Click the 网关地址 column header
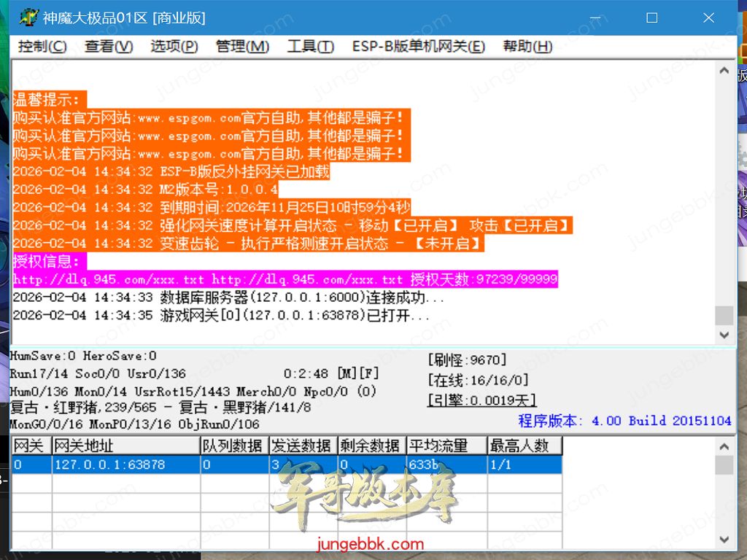 tap(125, 446)
